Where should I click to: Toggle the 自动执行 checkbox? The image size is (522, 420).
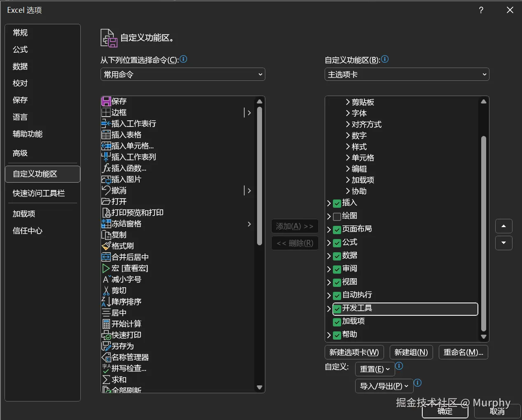pyautogui.click(x=337, y=296)
